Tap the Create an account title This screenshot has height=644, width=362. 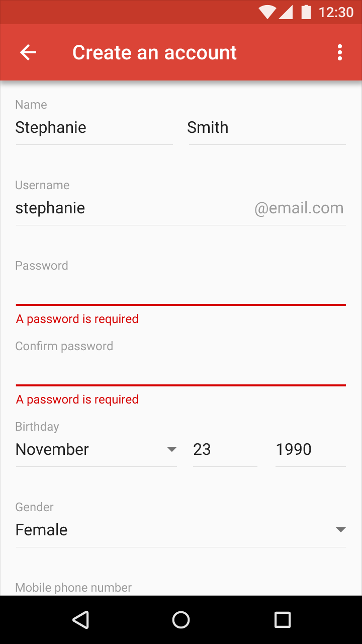[154, 52]
